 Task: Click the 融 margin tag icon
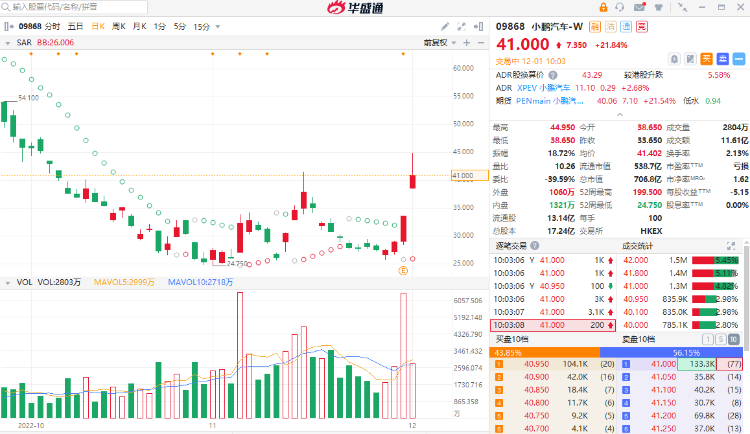click(x=595, y=27)
